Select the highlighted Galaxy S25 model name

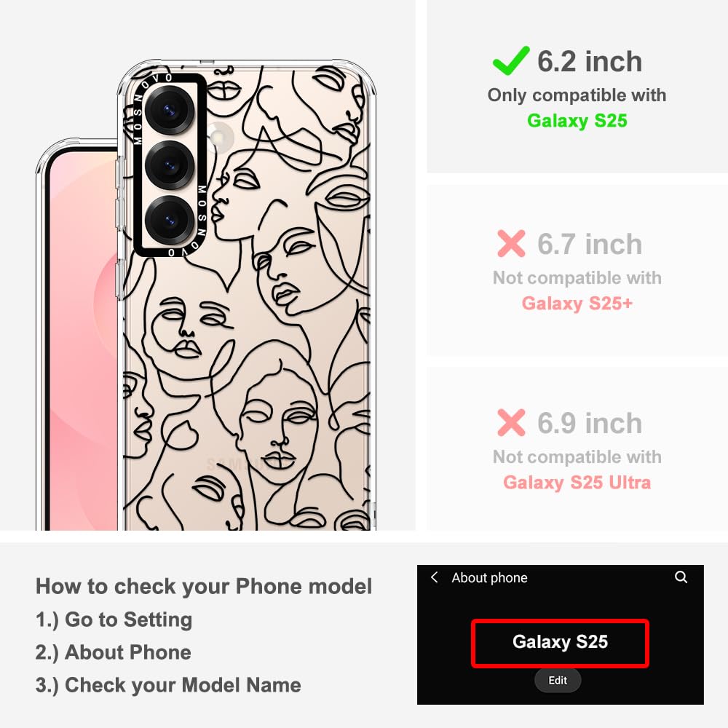[560, 643]
